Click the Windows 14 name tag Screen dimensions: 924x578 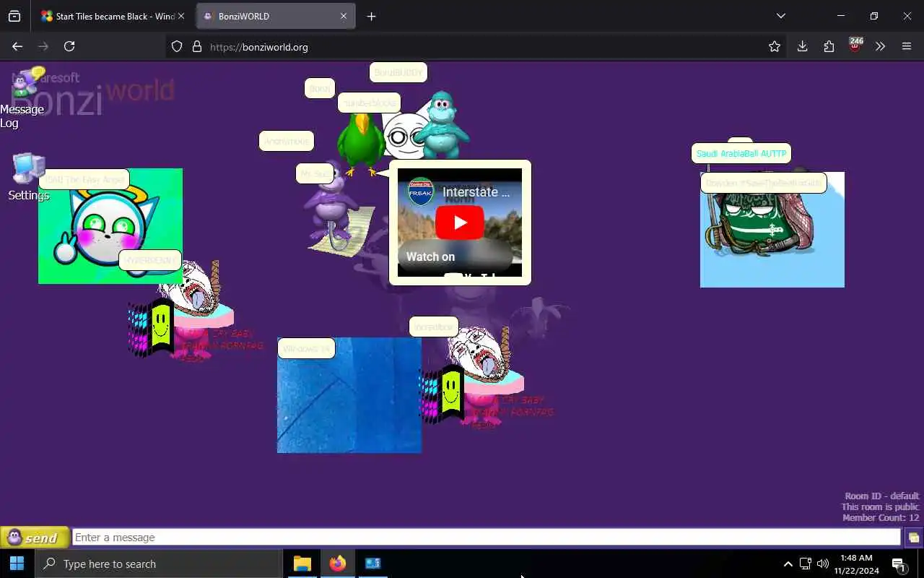307,348
